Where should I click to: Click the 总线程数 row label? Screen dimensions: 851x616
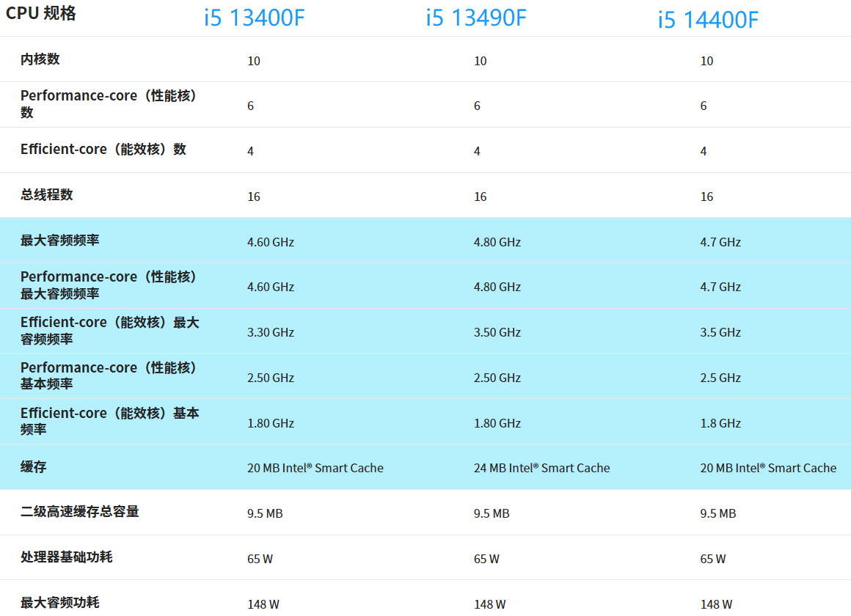coord(47,195)
